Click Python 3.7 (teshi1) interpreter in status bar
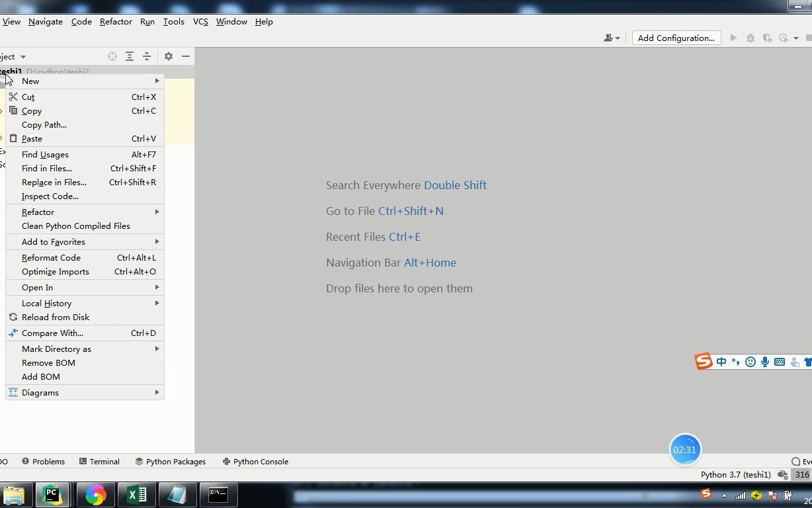 [x=736, y=474]
